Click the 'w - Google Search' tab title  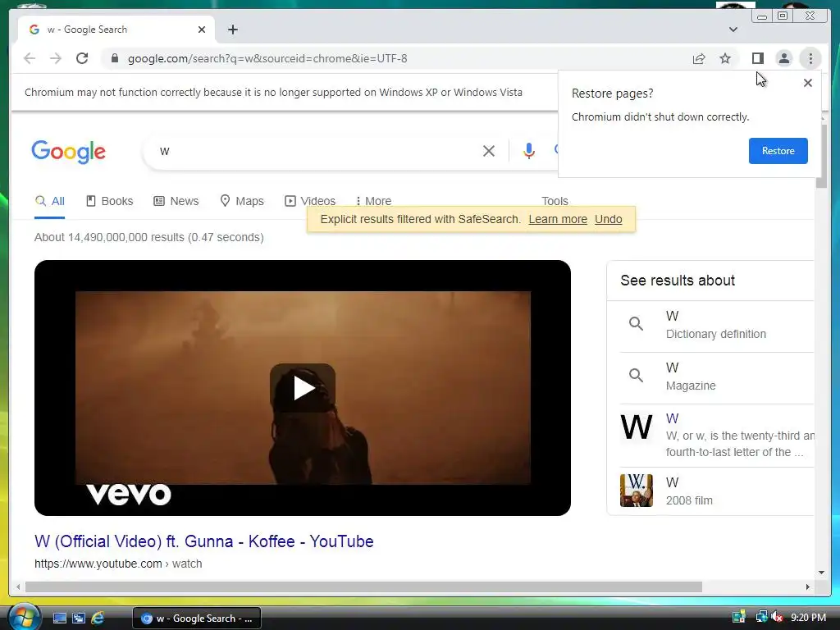click(x=87, y=30)
